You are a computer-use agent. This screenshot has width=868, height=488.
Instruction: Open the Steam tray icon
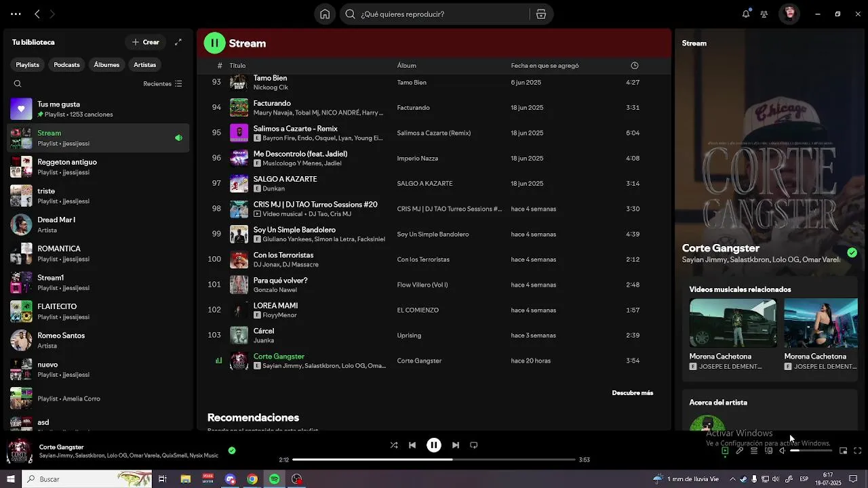(x=743, y=479)
